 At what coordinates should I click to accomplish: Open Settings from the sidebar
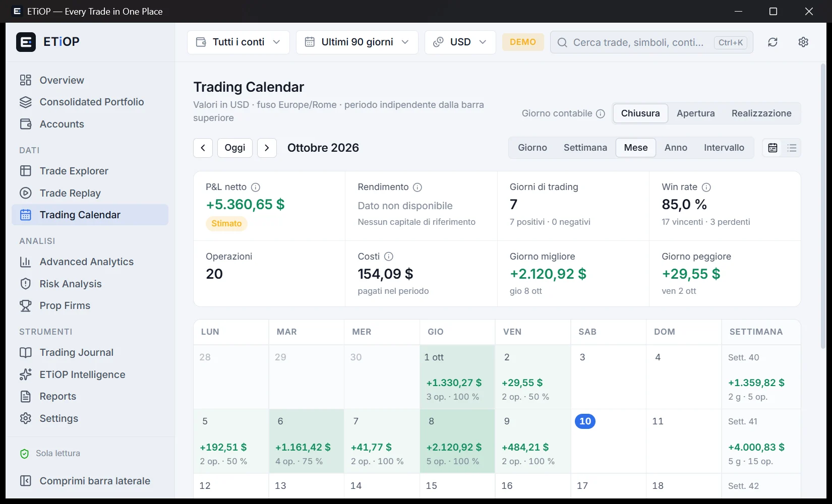pos(90,418)
